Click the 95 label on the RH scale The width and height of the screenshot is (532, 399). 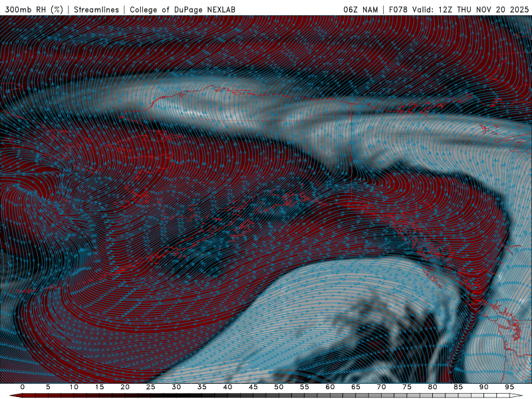tap(509, 387)
